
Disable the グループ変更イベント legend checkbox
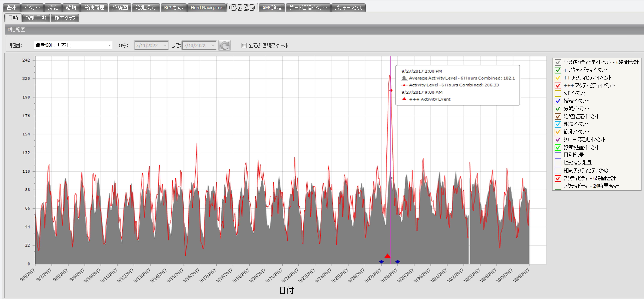tap(558, 140)
